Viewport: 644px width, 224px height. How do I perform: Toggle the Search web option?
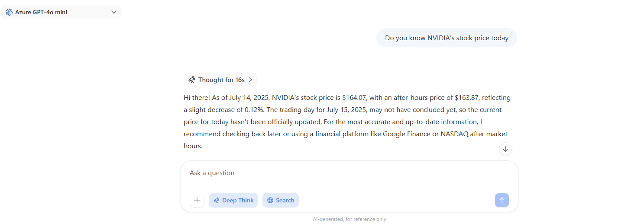coord(281,200)
